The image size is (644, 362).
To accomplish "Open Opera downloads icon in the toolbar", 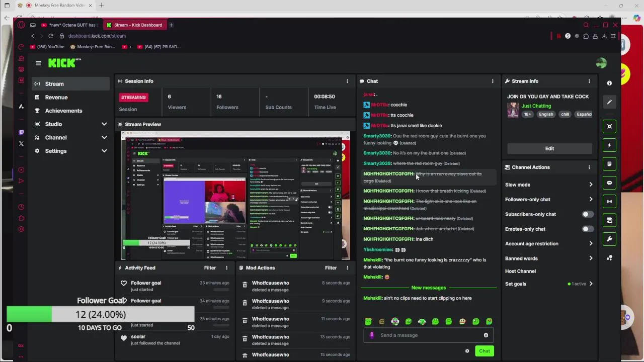I will (x=604, y=36).
